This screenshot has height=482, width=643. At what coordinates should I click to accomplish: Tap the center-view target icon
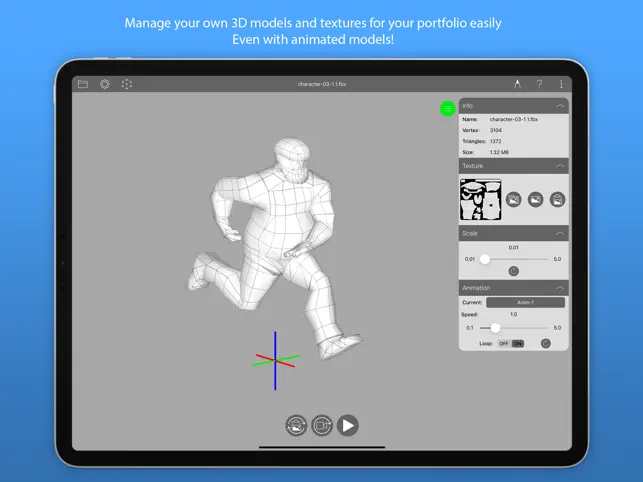(127, 84)
